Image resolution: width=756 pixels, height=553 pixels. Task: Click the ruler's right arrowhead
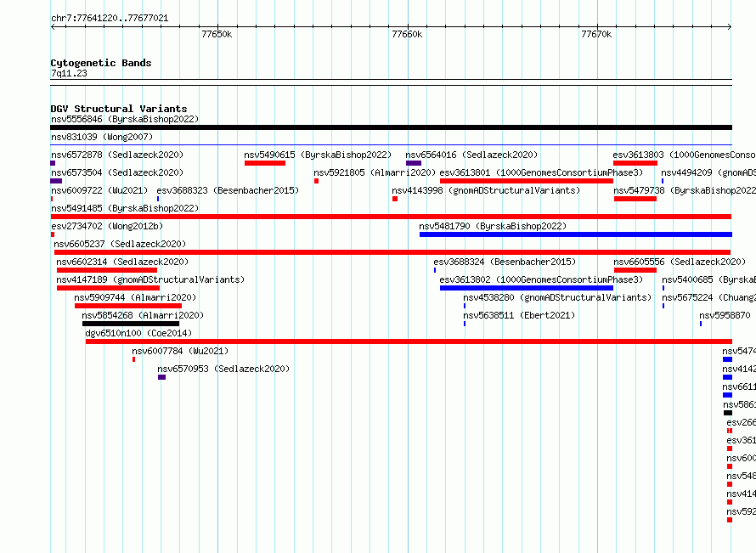coord(730,26)
